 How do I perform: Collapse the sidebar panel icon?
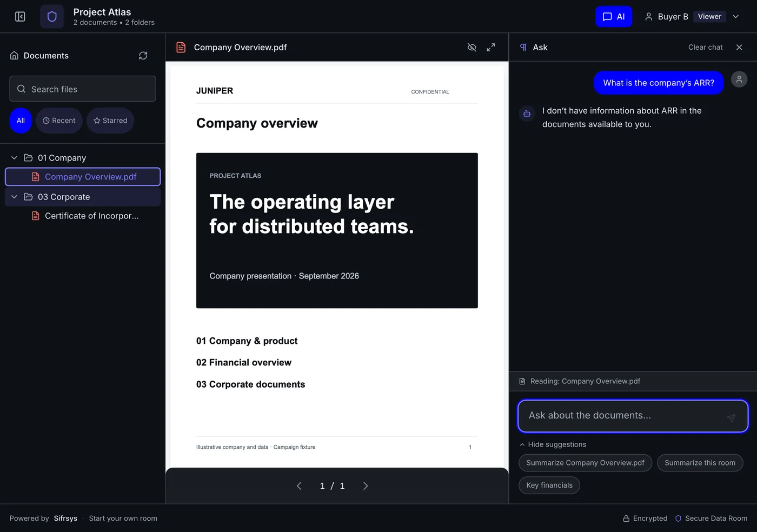pyautogui.click(x=20, y=17)
